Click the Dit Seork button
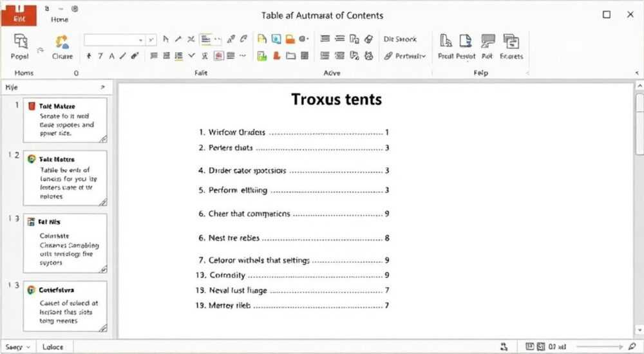Screen dimensions: 644x354 (400, 39)
